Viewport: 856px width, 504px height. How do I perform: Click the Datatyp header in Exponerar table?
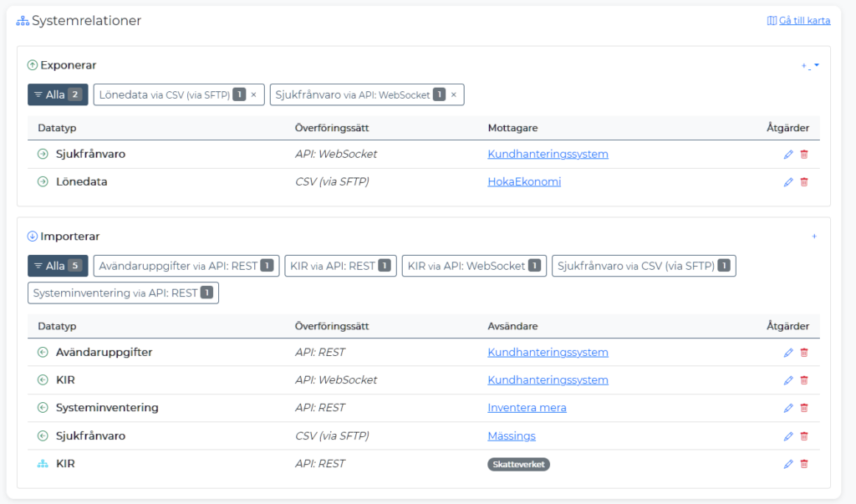click(57, 128)
